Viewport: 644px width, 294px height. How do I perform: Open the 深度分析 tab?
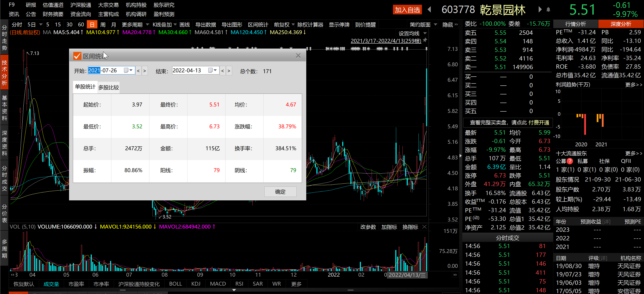click(621, 24)
